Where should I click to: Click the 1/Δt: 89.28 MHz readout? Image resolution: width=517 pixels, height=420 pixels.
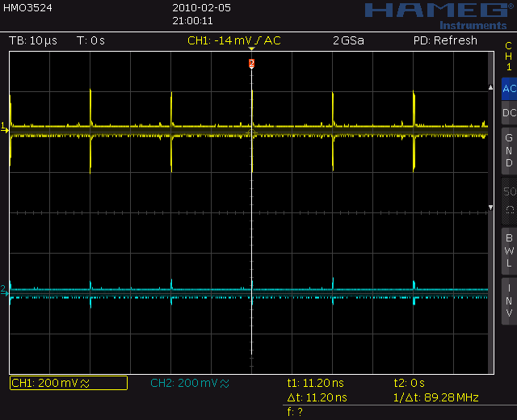(x=436, y=397)
